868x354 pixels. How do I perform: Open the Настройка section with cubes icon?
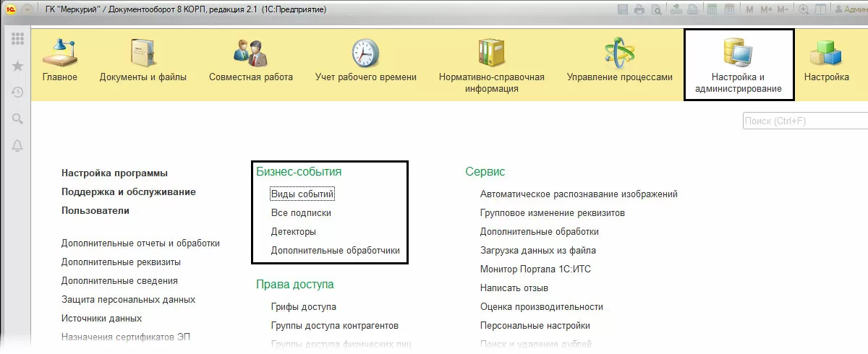click(827, 60)
